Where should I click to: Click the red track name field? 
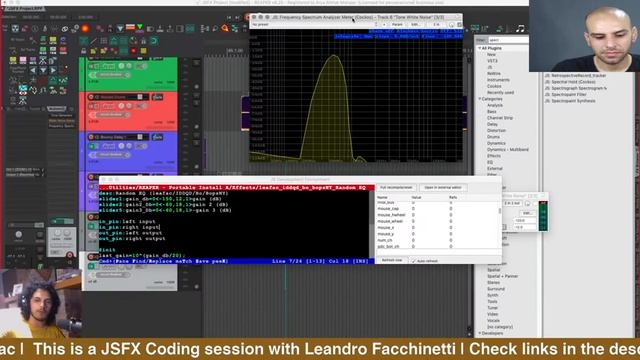(118, 97)
